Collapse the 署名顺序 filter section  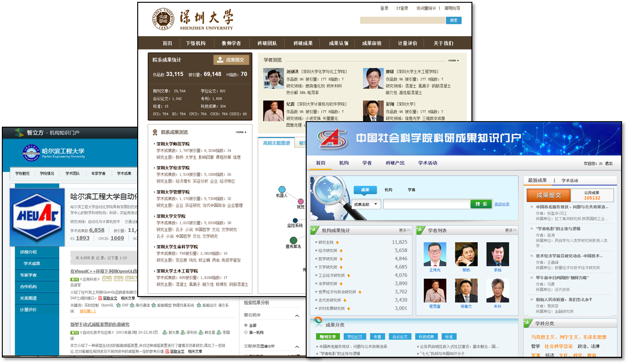pos(297,316)
